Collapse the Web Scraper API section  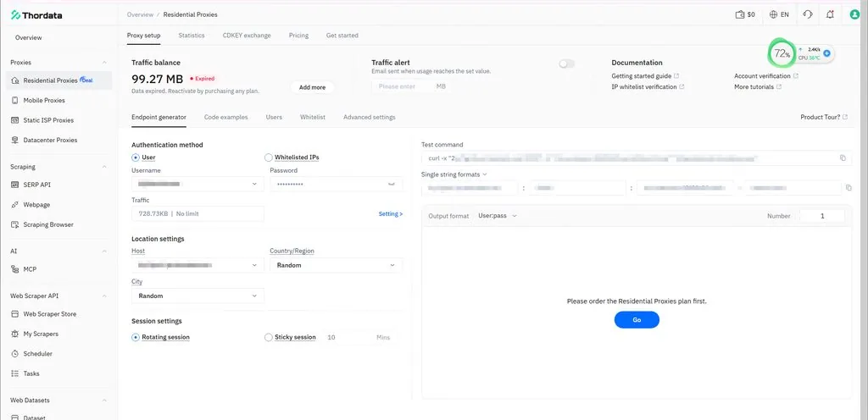[x=104, y=296]
